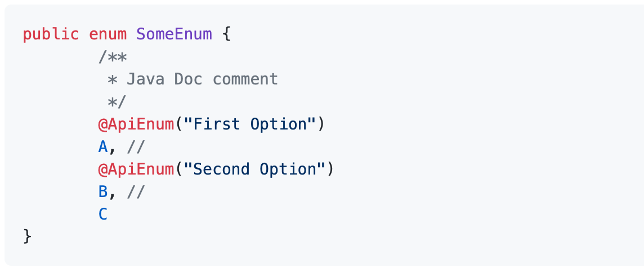
Task: Click the "//" comment after constant A
Action: [x=136, y=147]
